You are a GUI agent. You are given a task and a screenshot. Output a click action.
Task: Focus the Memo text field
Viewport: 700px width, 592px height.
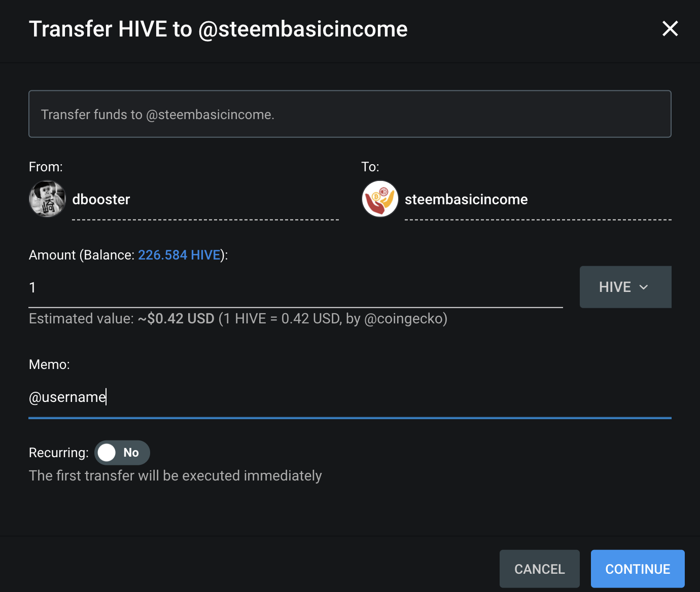[350, 397]
